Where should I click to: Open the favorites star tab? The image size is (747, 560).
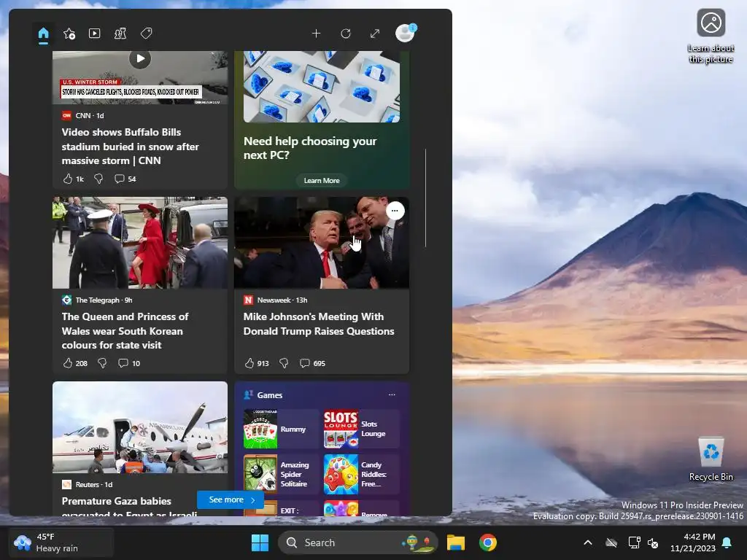point(69,34)
